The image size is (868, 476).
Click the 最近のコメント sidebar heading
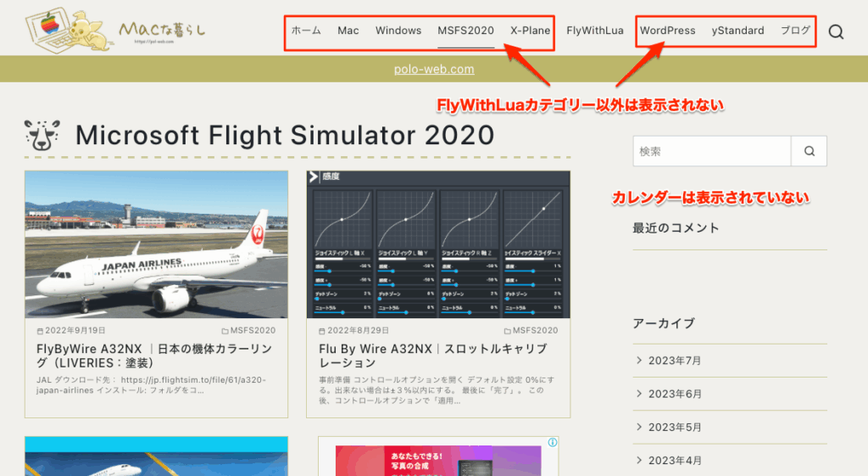point(676,227)
